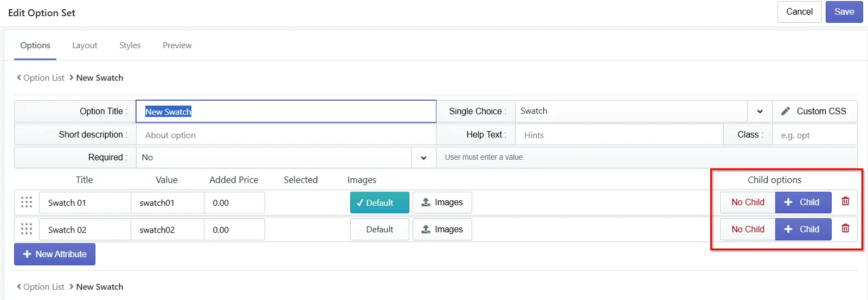Add a Child option to Swatch 01

803,202
